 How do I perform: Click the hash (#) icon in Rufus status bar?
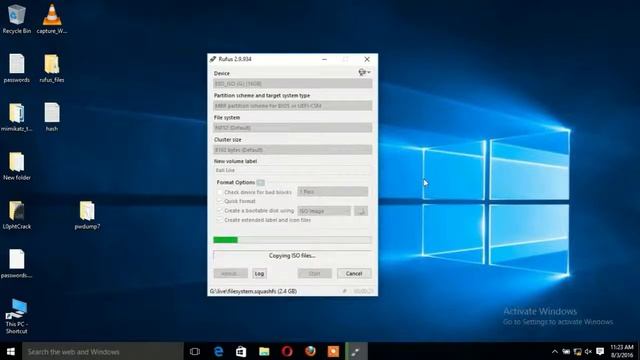(344, 291)
